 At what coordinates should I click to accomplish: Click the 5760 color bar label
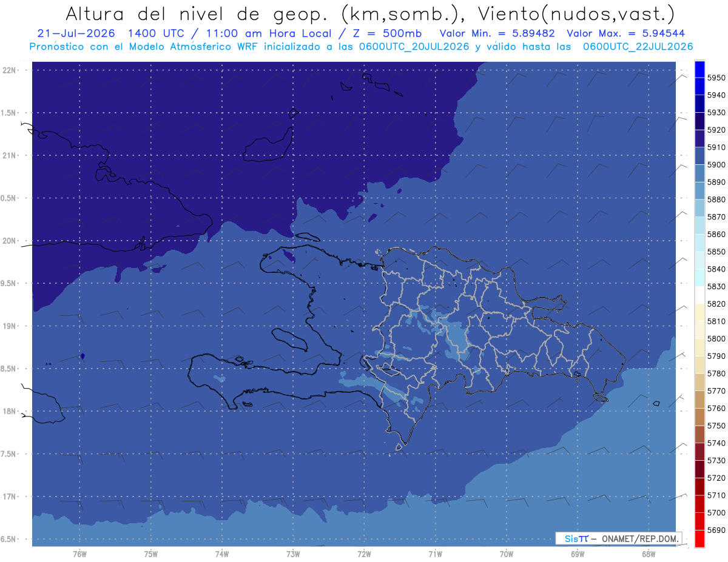point(716,408)
